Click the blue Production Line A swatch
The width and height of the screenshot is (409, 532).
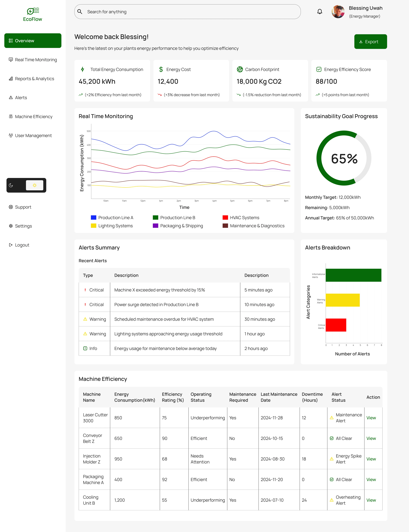pos(93,218)
